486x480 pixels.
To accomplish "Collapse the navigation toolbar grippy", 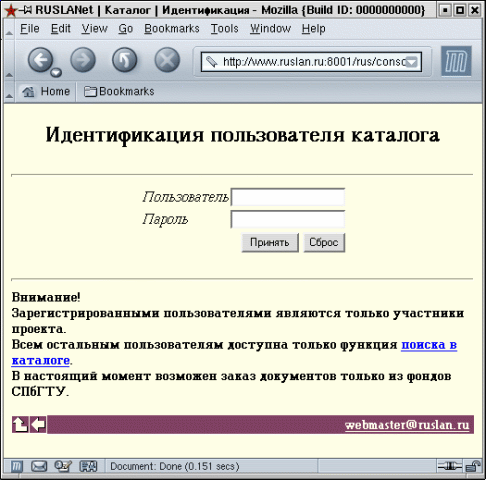I will tap(9, 60).
